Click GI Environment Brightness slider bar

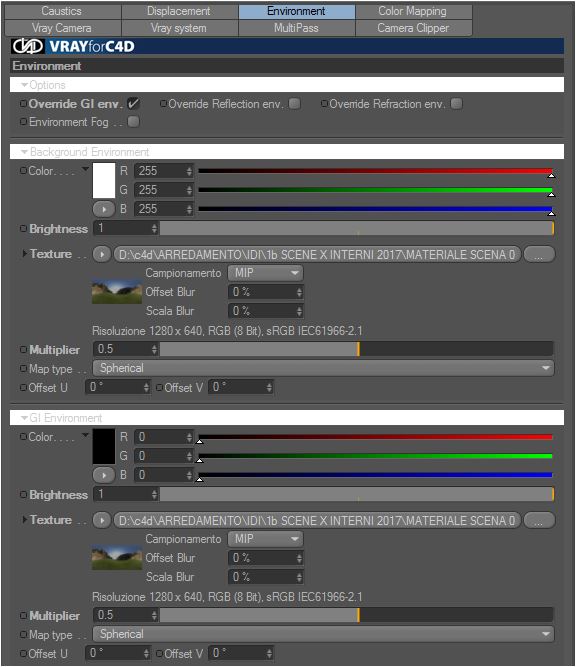click(x=357, y=494)
